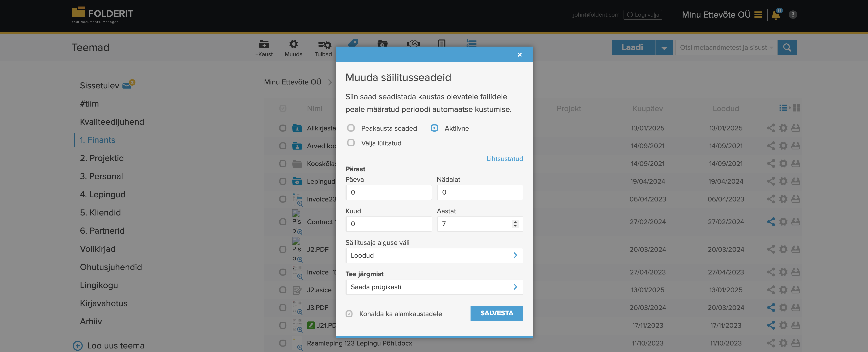Toggle Kohalda ka alamkaustadele checkbox
This screenshot has width=868, height=352.
pos(349,314)
